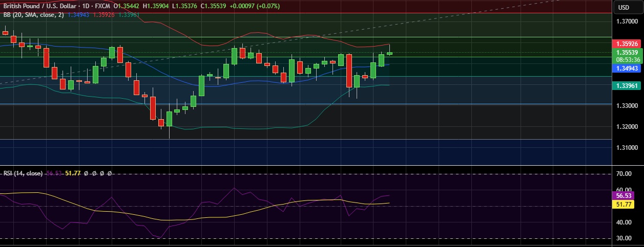This screenshot has height=247, width=644.
Task: Click the 70.00 RSI scale label
Action: 624,174
